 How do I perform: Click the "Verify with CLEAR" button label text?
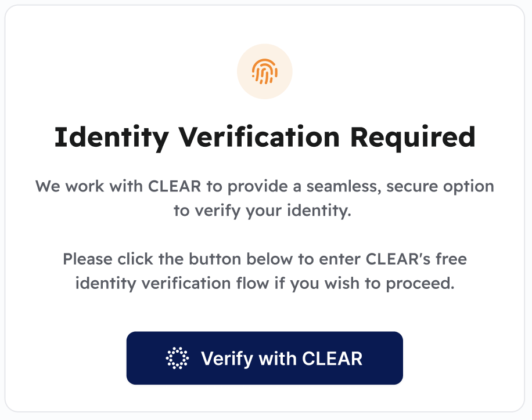pyautogui.click(x=281, y=359)
